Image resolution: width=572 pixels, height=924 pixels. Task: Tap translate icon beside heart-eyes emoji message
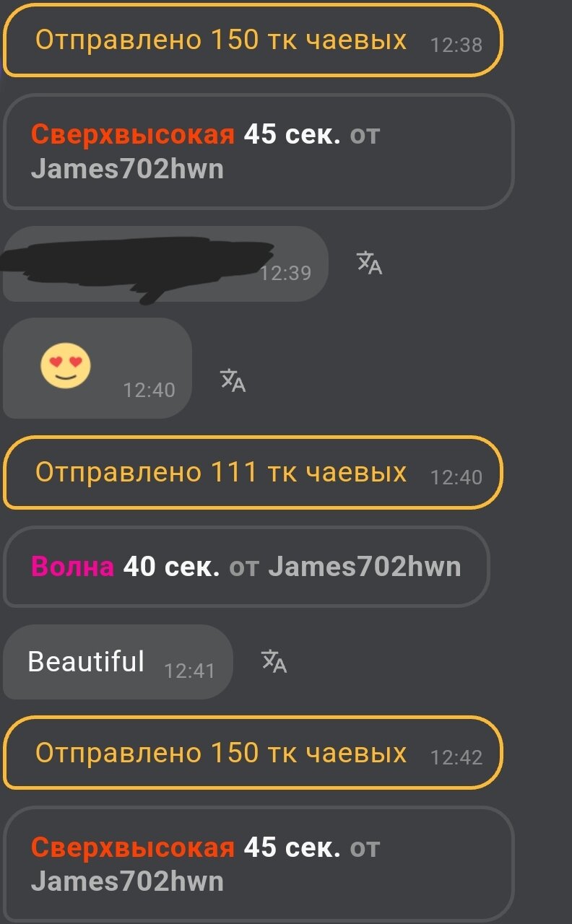point(233,380)
